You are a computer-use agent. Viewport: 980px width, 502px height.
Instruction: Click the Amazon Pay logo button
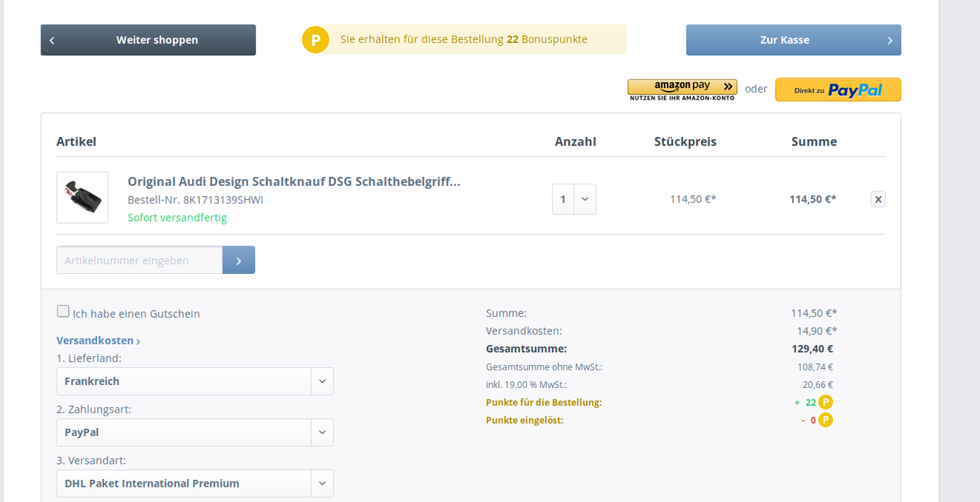tap(682, 90)
